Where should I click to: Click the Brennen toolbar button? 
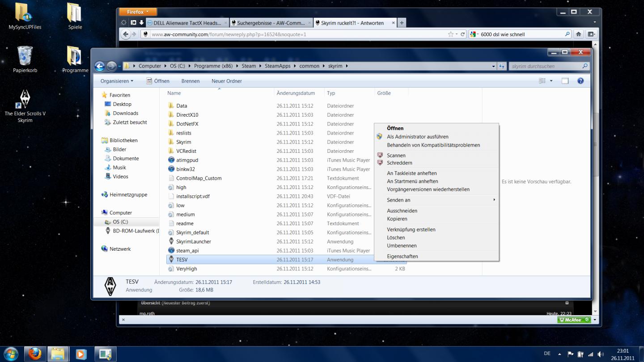pyautogui.click(x=190, y=81)
